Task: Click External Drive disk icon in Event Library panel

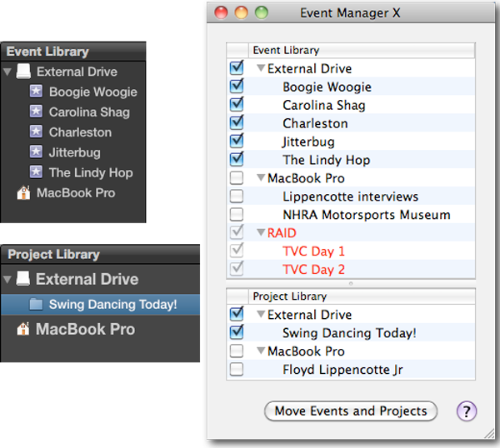Action: point(23,71)
